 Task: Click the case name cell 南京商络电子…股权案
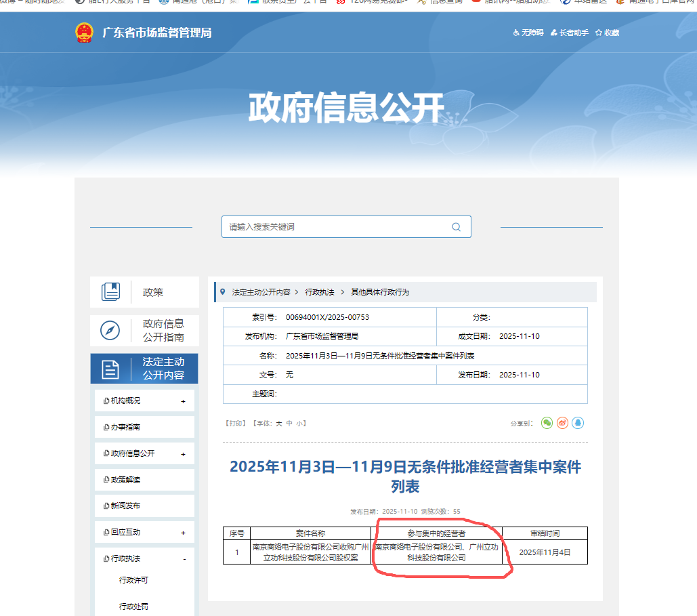click(x=311, y=552)
